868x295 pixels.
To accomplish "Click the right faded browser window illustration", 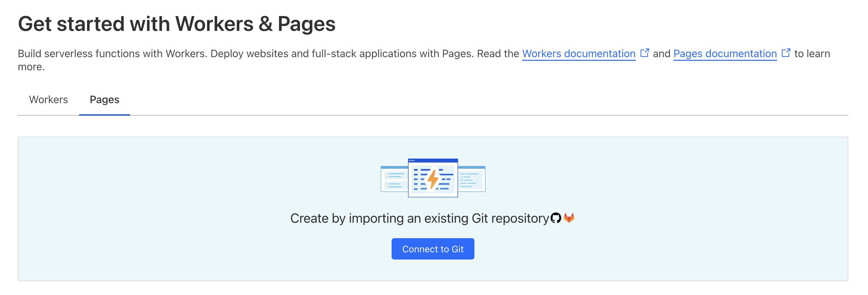I will click(472, 179).
